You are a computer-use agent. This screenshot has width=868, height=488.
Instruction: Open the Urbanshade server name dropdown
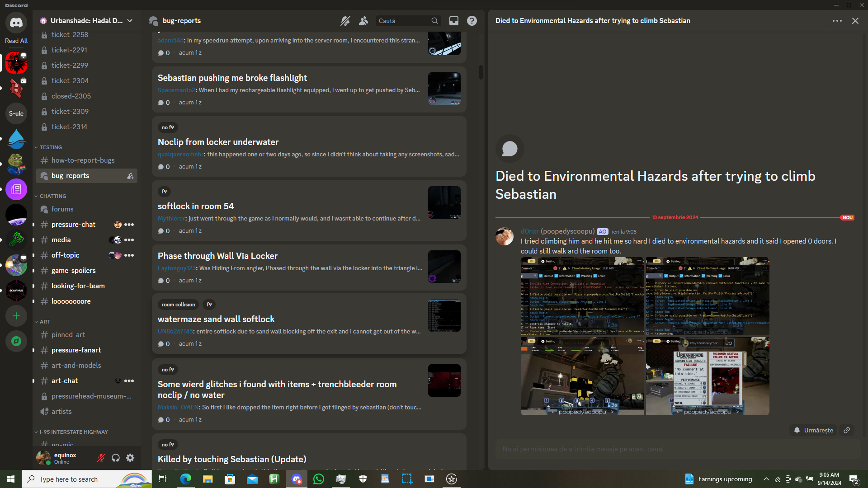click(86, 21)
